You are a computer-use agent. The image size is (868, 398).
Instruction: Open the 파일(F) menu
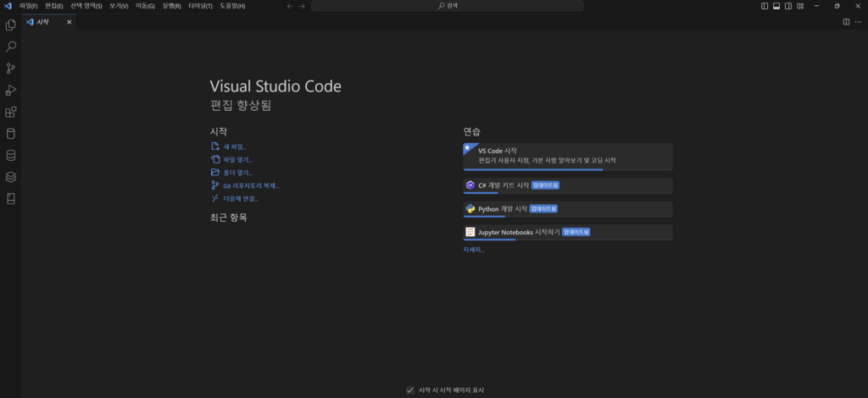[x=29, y=6]
